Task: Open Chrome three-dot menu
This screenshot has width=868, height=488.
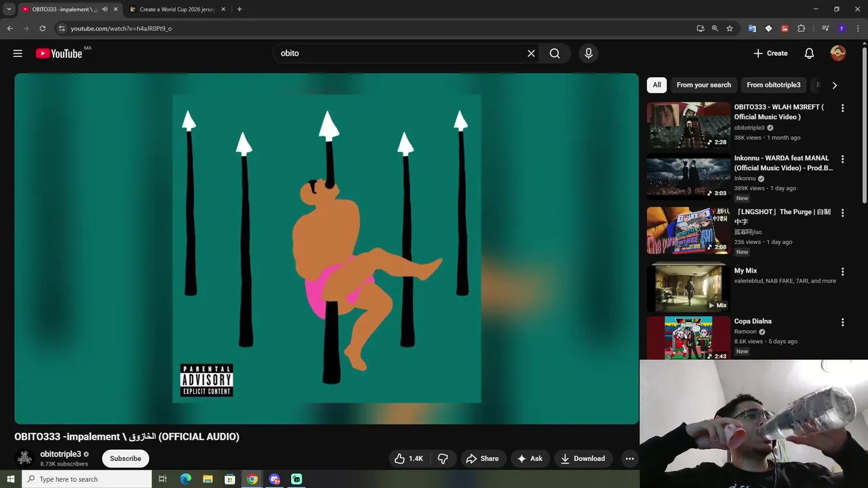Action: coord(858,28)
